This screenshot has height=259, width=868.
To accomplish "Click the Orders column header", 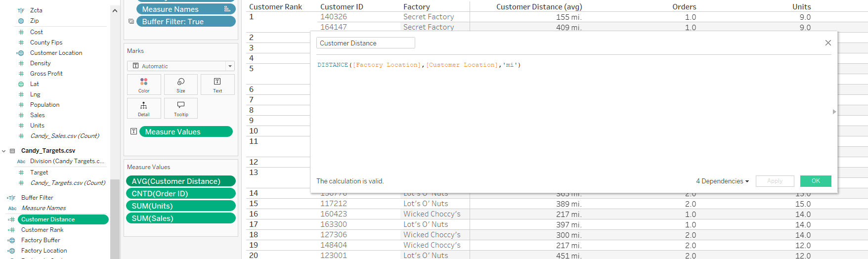I will point(684,7).
